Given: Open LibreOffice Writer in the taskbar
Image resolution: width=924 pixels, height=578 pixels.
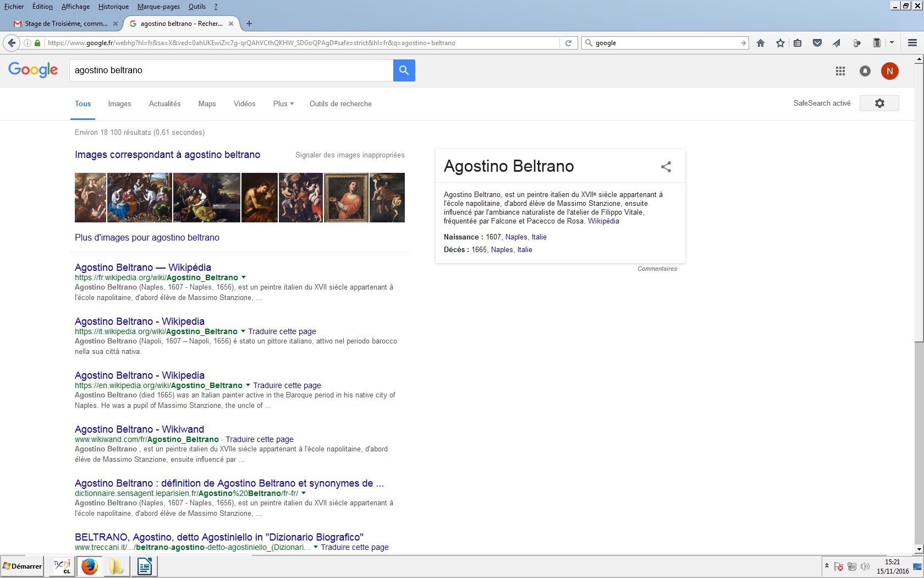Looking at the screenshot, I should [145, 566].
